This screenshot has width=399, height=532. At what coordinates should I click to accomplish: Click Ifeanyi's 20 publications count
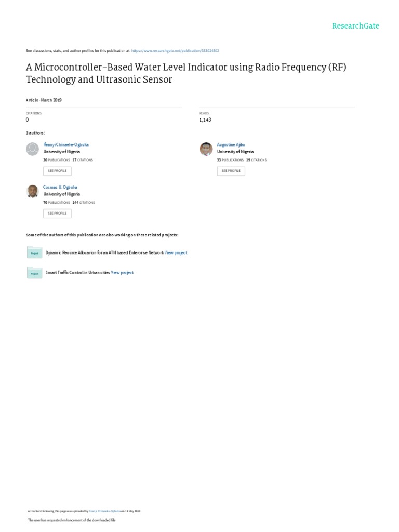(56, 160)
